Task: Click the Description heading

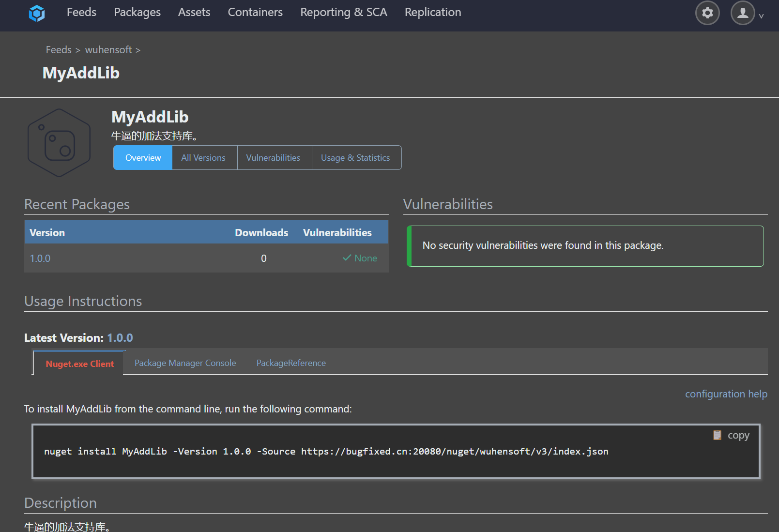Action: tap(61, 503)
